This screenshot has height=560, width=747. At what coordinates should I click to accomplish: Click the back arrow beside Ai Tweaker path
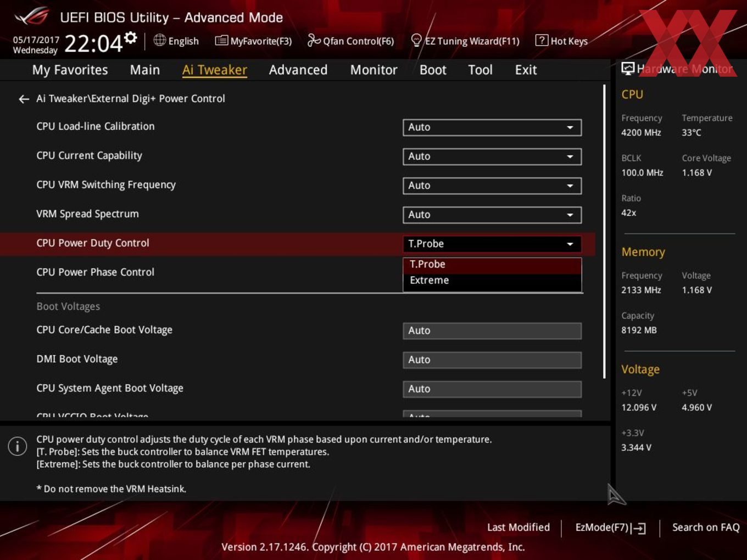(x=24, y=99)
